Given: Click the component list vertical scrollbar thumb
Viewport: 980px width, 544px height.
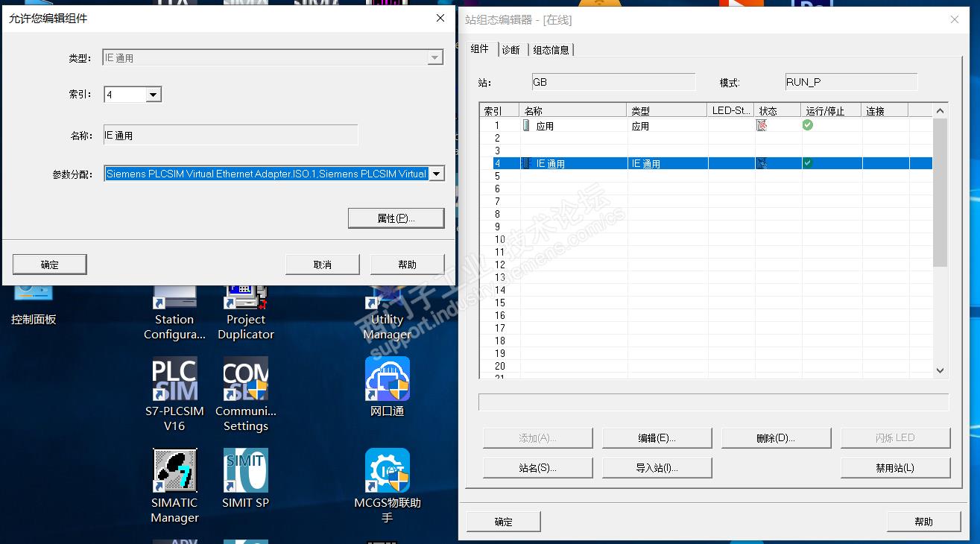Looking at the screenshot, I should coord(940,192).
